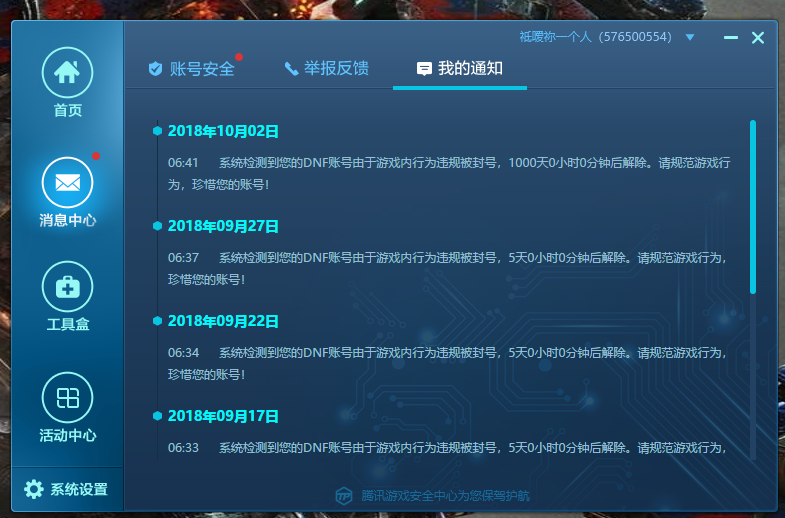This screenshot has width=785, height=518.
Task: Click the timeline dot beside 2018年10月02日
Action: pyautogui.click(x=157, y=131)
